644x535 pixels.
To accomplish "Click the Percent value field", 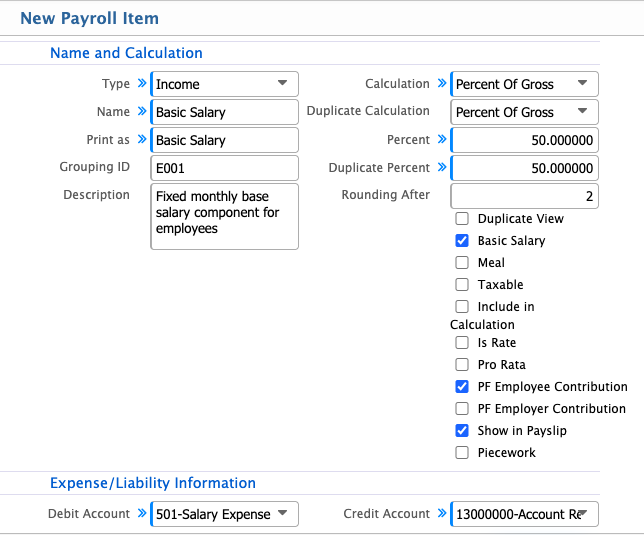I will (x=525, y=140).
